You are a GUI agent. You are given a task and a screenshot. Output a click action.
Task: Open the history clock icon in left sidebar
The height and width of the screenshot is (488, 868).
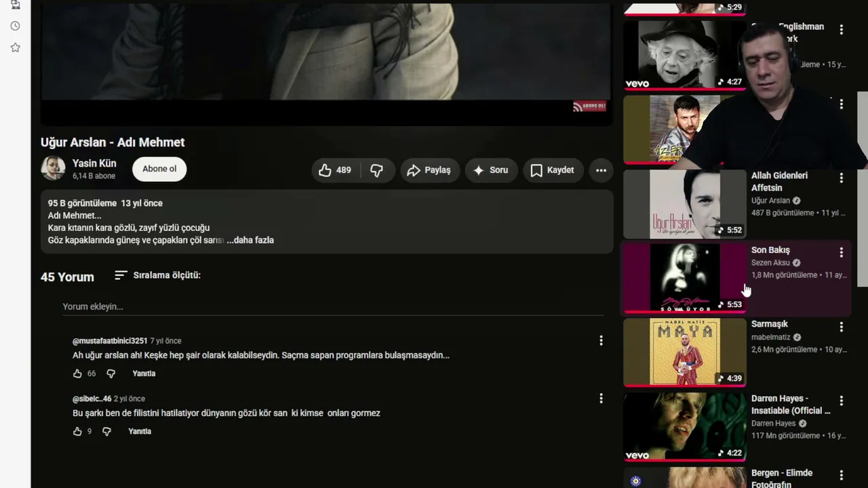(15, 26)
